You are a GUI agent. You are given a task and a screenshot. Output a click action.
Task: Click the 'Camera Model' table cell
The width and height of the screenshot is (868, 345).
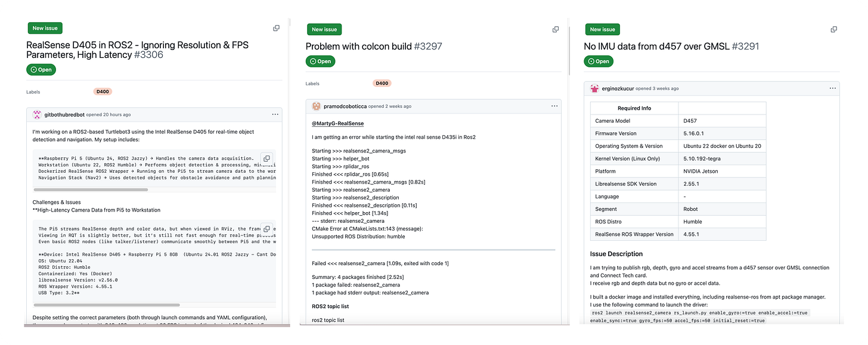click(634, 121)
